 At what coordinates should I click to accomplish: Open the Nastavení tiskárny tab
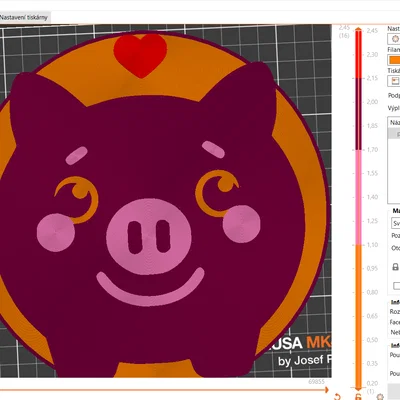(x=24, y=17)
